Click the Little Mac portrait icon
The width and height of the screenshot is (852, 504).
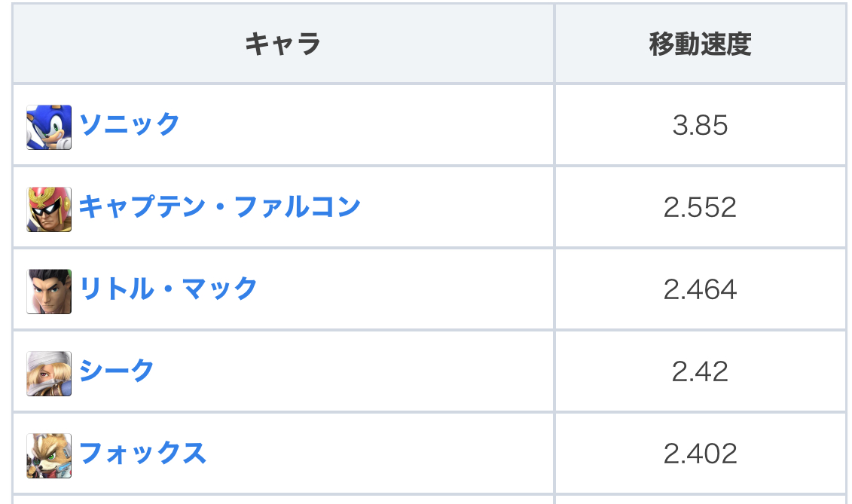pos(49,291)
